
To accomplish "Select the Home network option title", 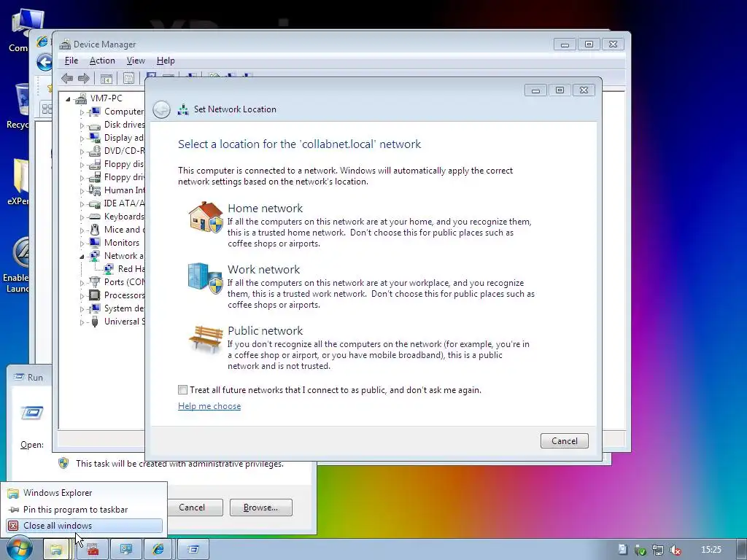I will pyautogui.click(x=266, y=209).
